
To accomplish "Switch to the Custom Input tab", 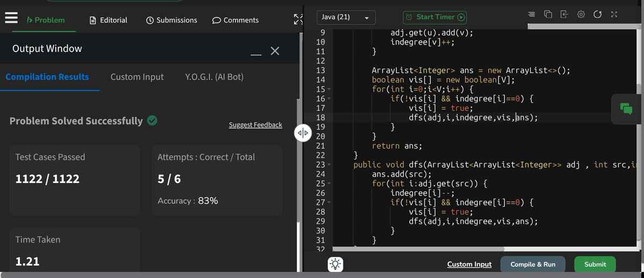I will 137,77.
